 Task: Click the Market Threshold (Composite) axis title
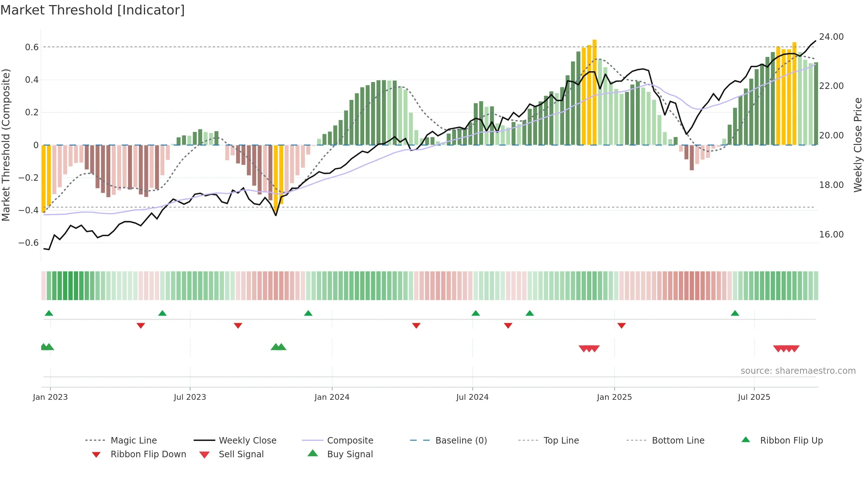coord(6,145)
